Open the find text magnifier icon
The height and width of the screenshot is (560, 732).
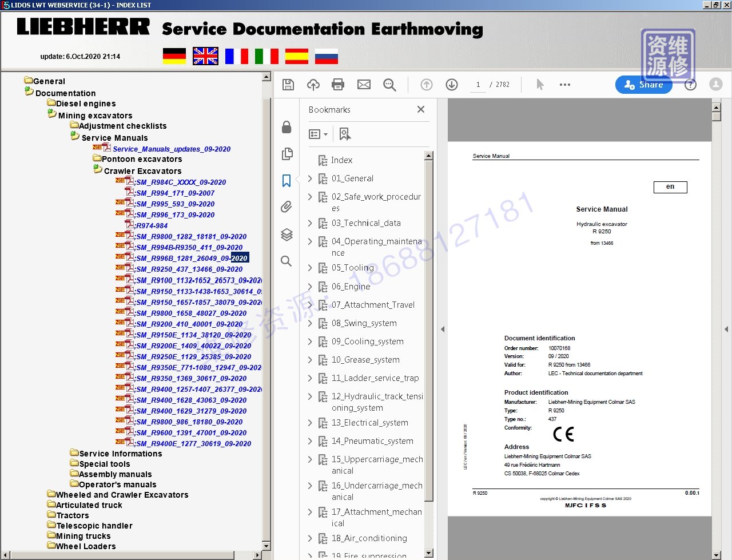click(x=389, y=85)
